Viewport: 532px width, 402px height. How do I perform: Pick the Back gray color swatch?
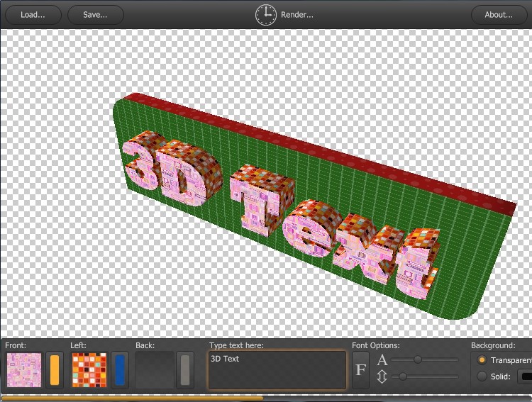[185, 370]
